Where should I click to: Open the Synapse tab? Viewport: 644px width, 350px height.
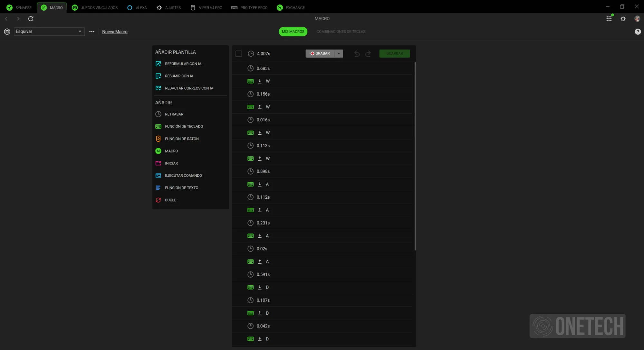coord(19,7)
